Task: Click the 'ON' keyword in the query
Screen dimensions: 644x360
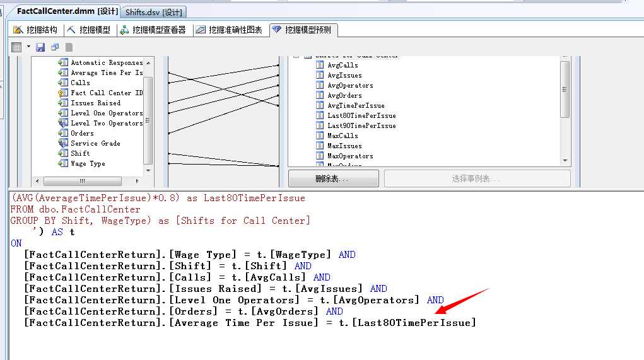Action: pyautogui.click(x=16, y=243)
